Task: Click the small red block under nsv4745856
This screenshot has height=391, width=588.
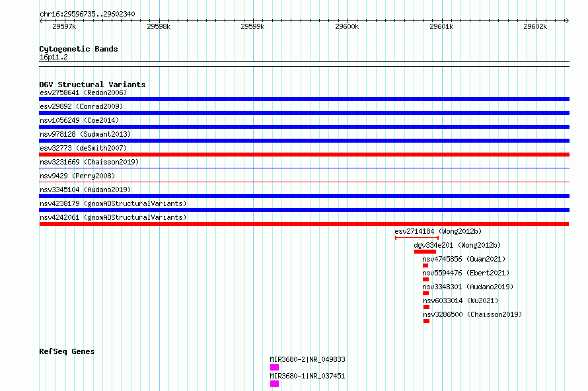Action: [425, 266]
